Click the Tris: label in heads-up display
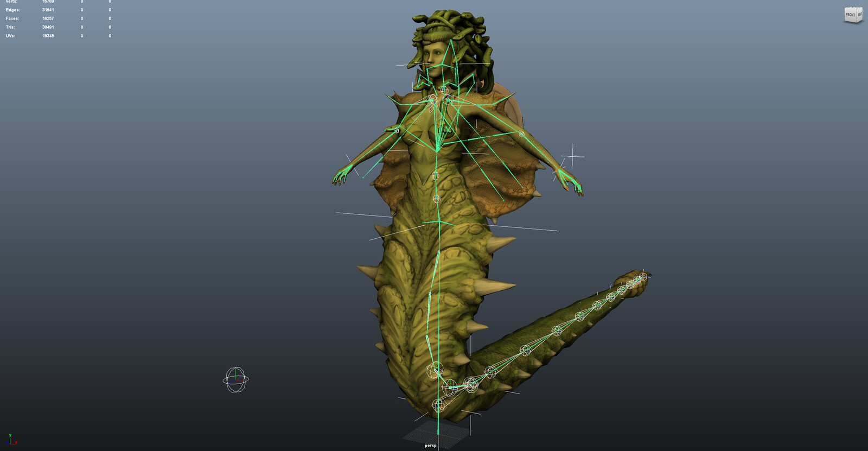 [10, 27]
